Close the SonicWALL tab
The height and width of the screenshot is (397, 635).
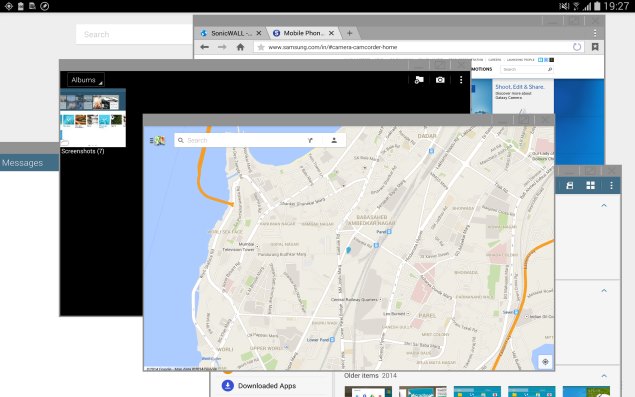[x=259, y=33]
